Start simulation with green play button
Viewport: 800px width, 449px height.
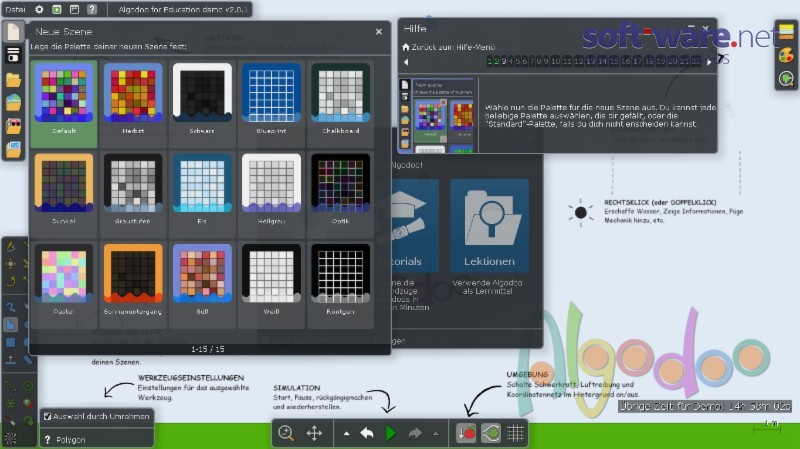(x=391, y=434)
